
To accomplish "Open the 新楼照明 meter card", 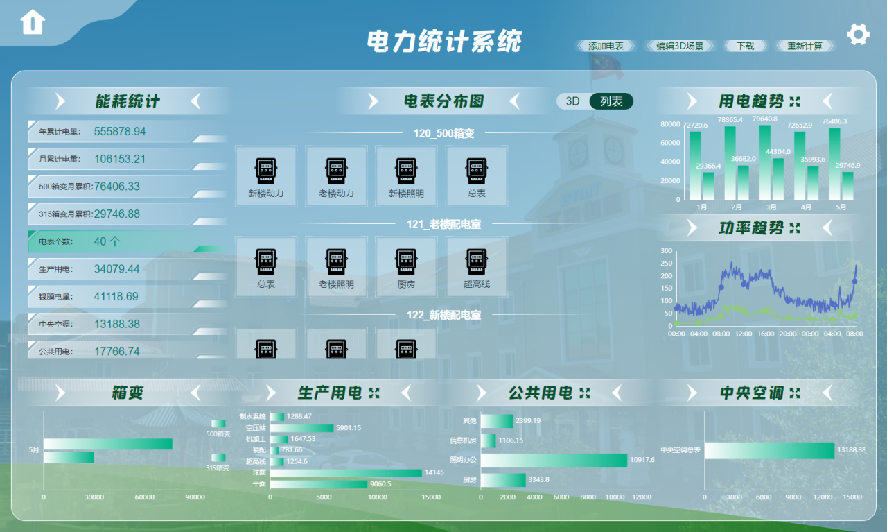I will pyautogui.click(x=406, y=176).
